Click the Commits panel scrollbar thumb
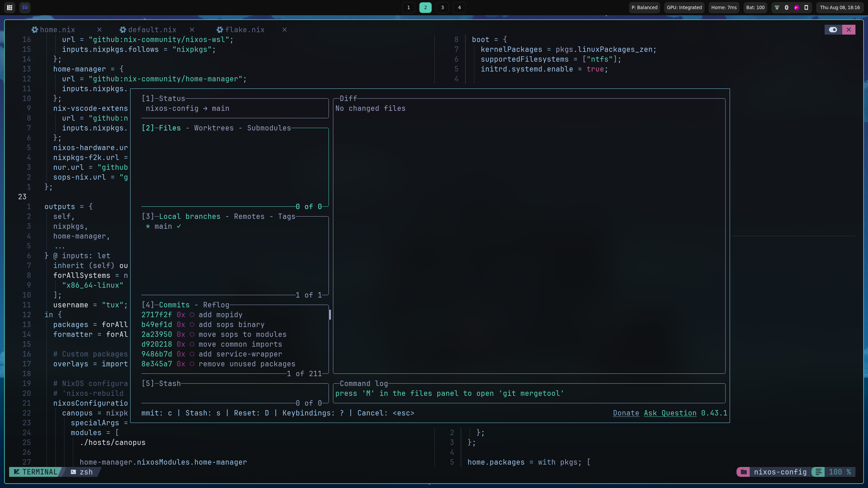The height and width of the screenshot is (488, 868). tap(330, 314)
